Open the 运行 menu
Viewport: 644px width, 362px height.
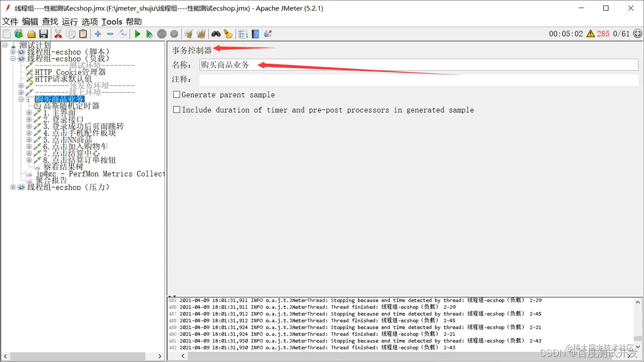click(x=70, y=22)
